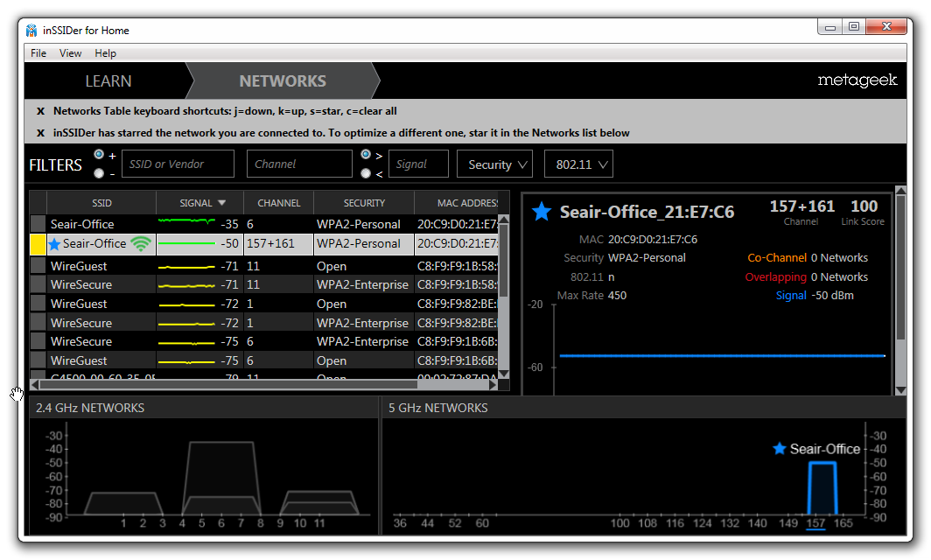The image size is (931, 560).
Task: Click the yellow color box for Seair-Office
Action: (38, 244)
